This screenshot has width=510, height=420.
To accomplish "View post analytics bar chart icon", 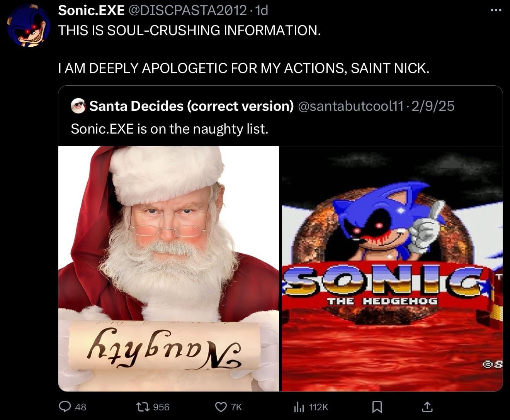I will pyautogui.click(x=299, y=407).
